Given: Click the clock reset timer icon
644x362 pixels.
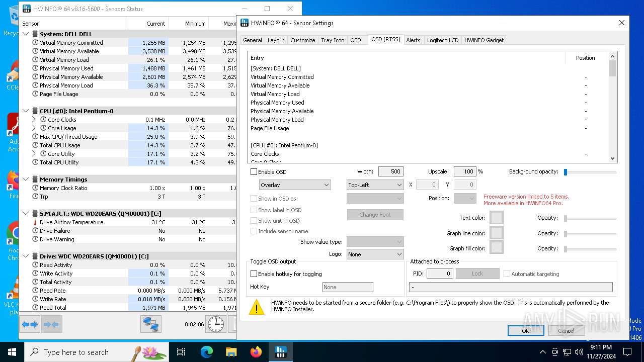Looking at the screenshot, I should pyautogui.click(x=216, y=324).
